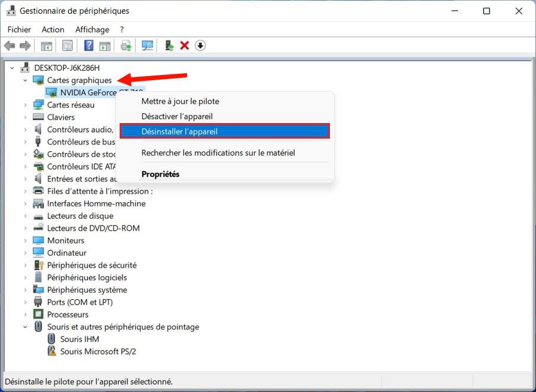Collapse the Cartes graphiques category

point(25,80)
